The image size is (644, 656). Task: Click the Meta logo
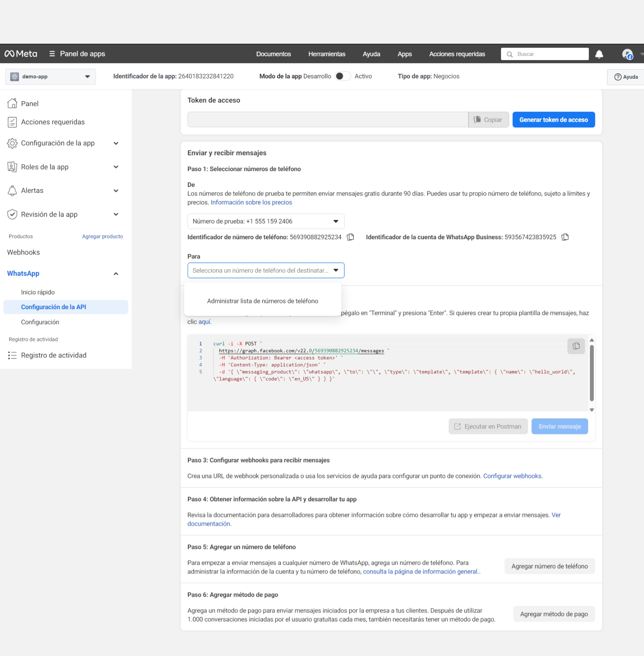coord(21,54)
